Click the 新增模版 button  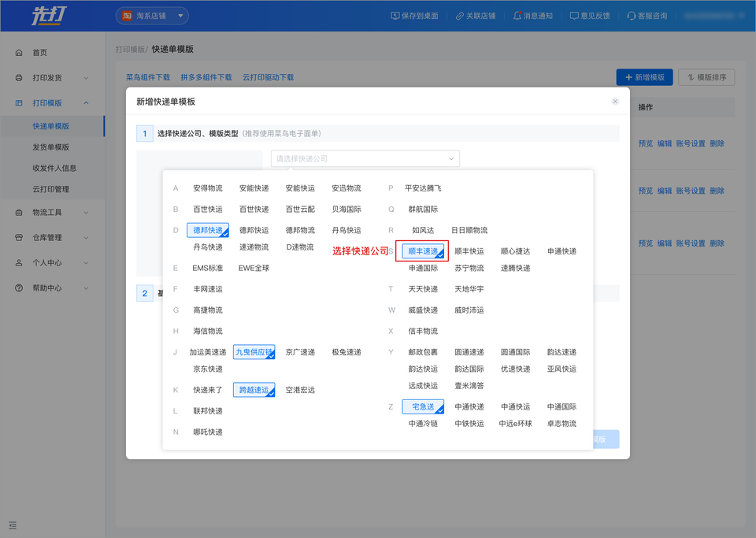point(644,77)
